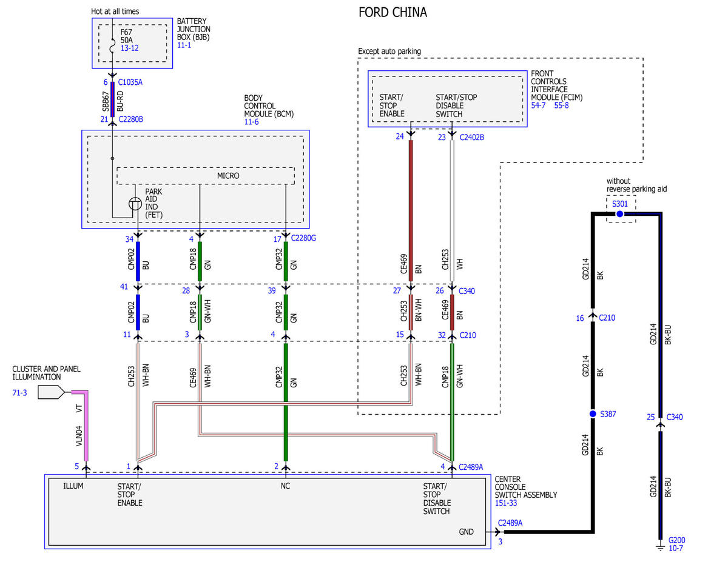
Task: Click 'START/STOP ENABLE' inside the FCIM box
Action: click(392, 105)
